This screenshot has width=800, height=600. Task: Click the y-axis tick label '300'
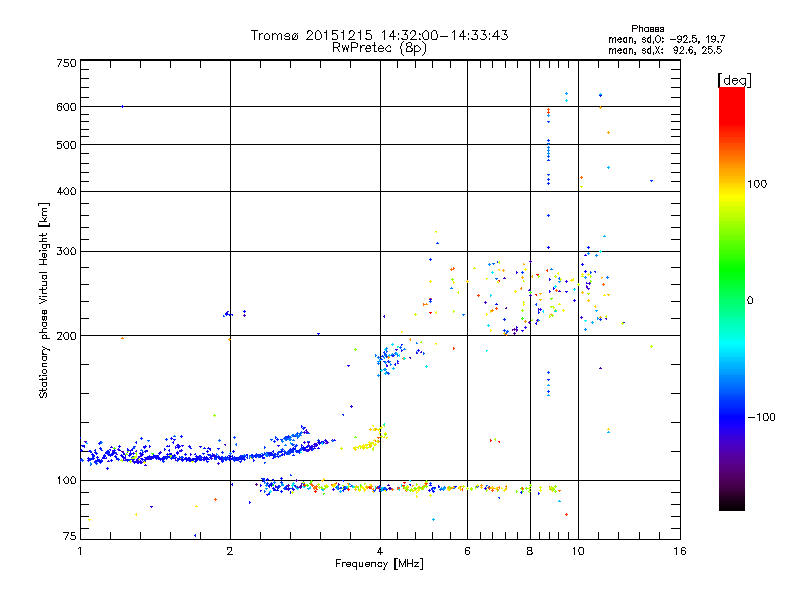66,251
